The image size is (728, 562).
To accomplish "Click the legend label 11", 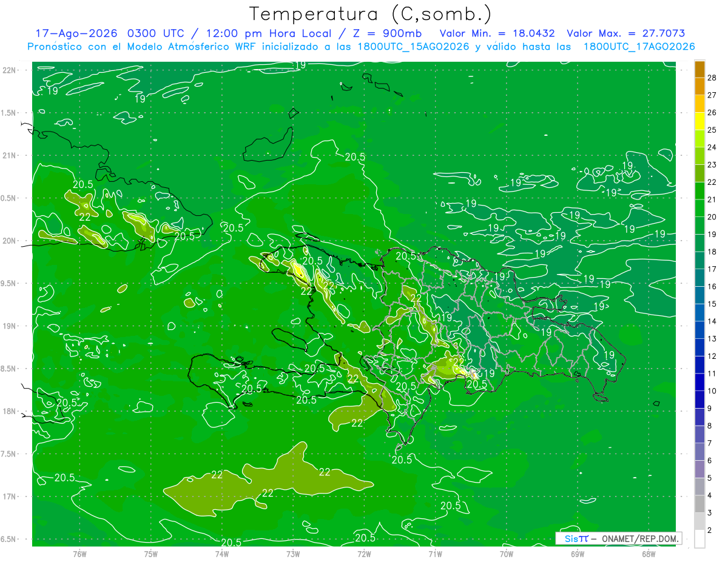I will [712, 373].
